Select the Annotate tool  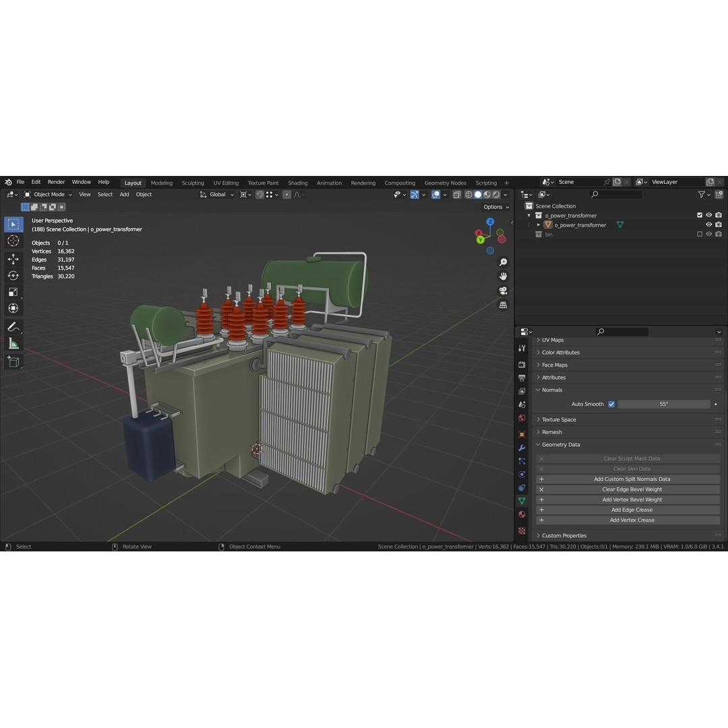point(13,327)
